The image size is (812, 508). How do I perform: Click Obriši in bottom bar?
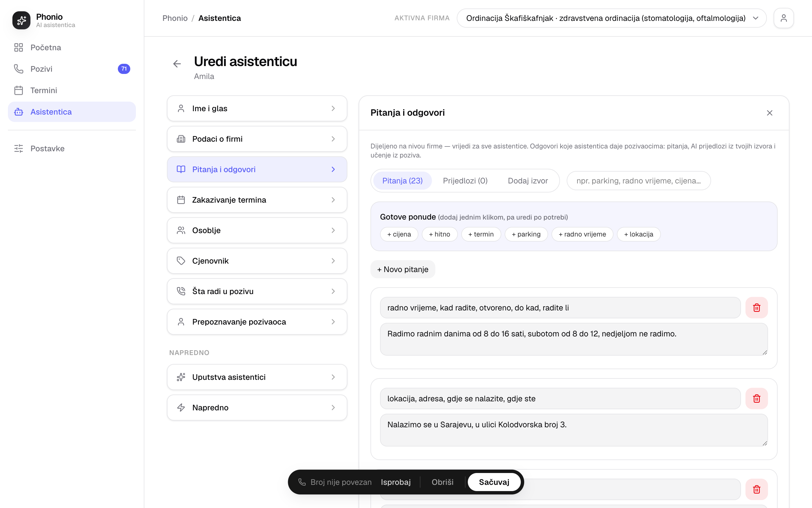tap(442, 482)
